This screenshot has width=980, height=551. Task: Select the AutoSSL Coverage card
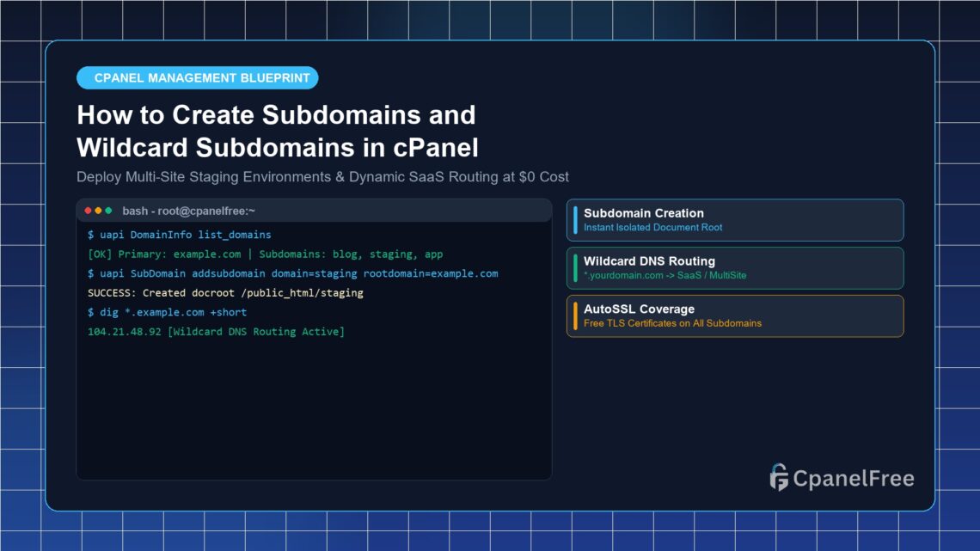click(735, 316)
